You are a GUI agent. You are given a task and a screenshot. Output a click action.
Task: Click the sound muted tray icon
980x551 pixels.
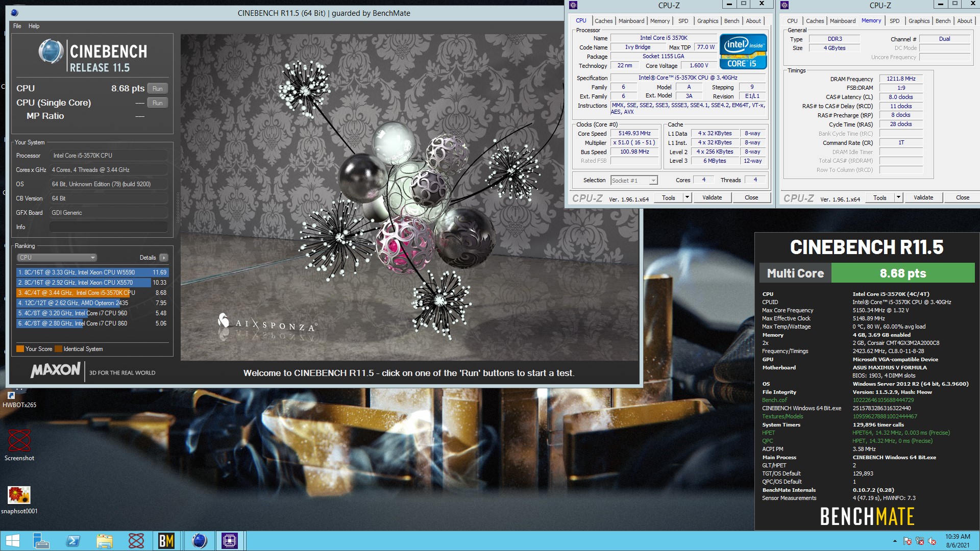(x=932, y=541)
